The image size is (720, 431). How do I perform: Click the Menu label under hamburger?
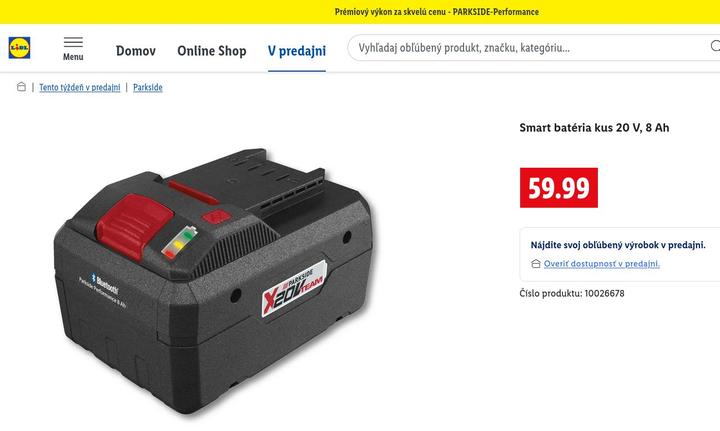(73, 57)
